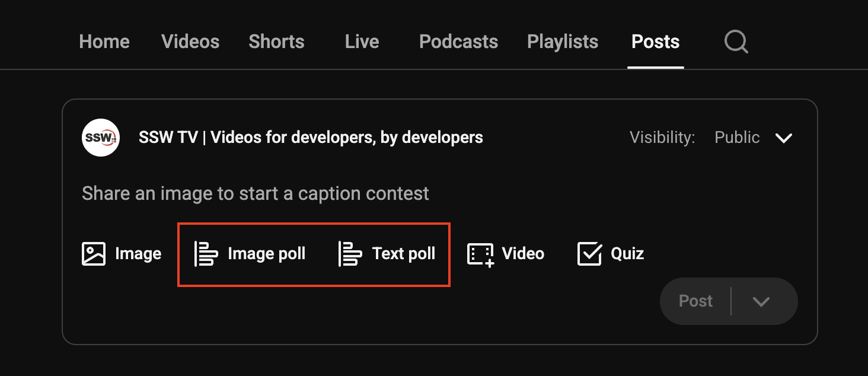Viewport: 868px width, 376px height.
Task: Expand the Visibility chevron arrow
Action: 784,138
